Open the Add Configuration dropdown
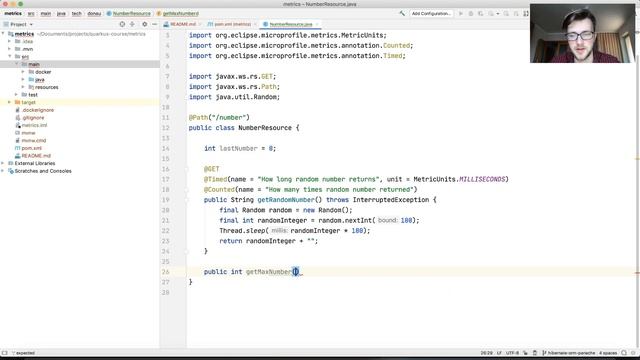This screenshot has height=360, width=640. tap(431, 13)
